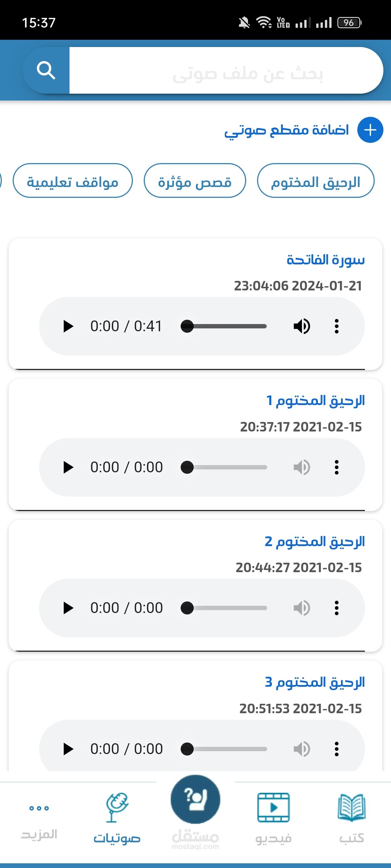
Task: Open more options for الرحيق المختوم 3 player
Action: point(337,749)
